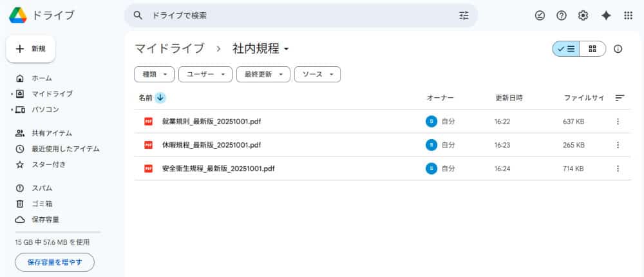Screen dimensions: 644x277
Task: Open パソコン in sidebar
Action: (x=46, y=110)
